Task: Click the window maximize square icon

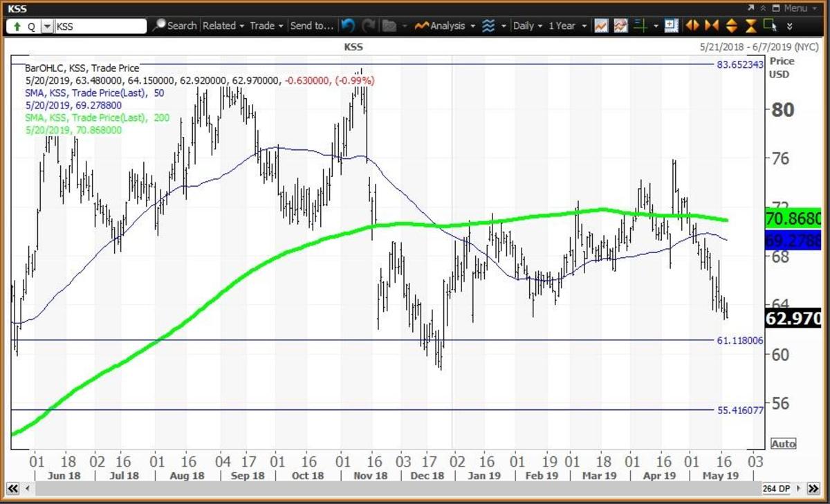Action: click(776, 8)
